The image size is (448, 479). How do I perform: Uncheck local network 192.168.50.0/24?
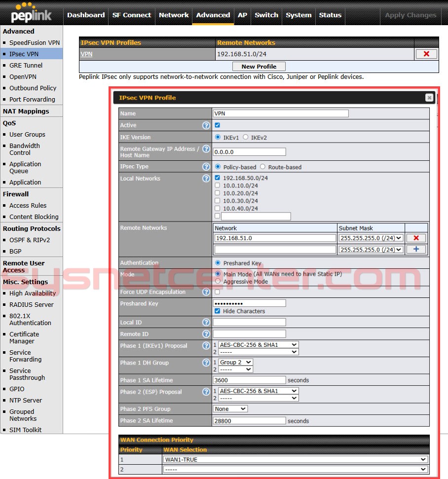tap(217, 178)
